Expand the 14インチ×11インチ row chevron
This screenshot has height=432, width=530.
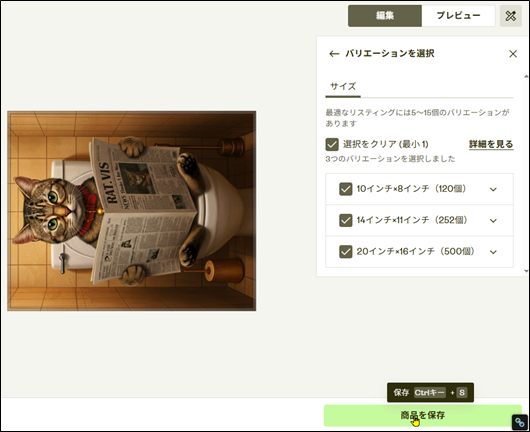pos(493,221)
